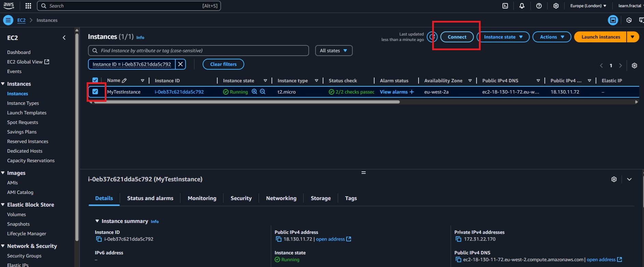Image resolution: width=644 pixels, height=267 pixels.
Task: Open the Actions dropdown
Action: click(552, 37)
